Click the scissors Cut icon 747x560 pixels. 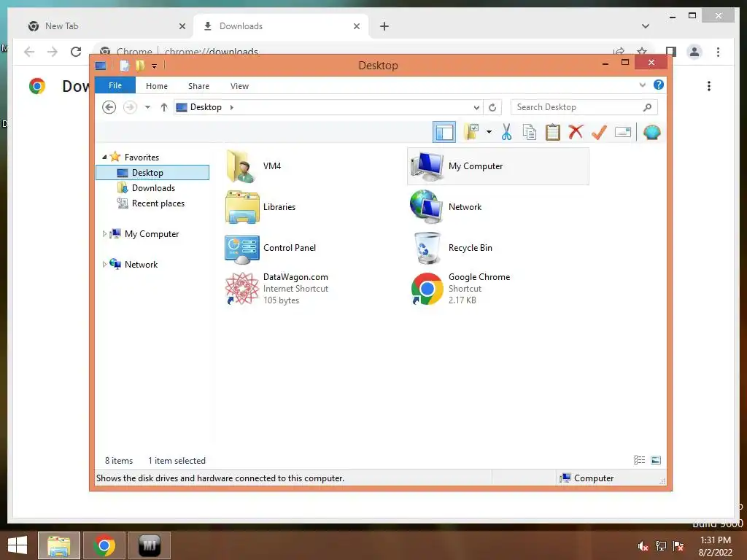coord(506,132)
